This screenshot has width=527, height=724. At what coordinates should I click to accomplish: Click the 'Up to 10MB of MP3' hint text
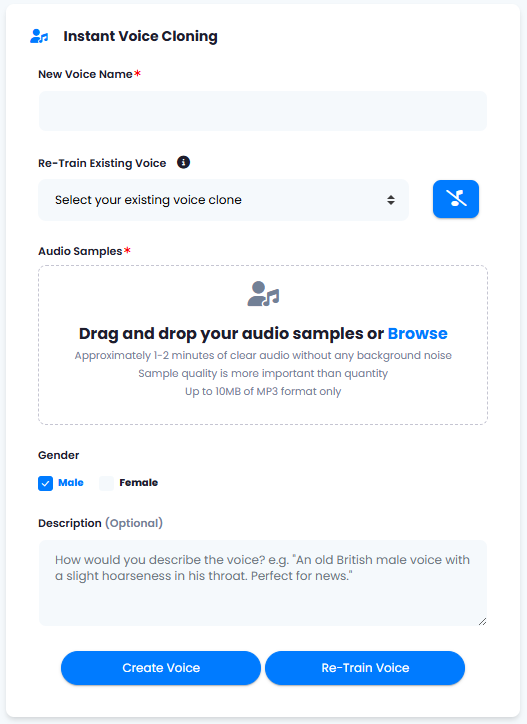tap(263, 392)
